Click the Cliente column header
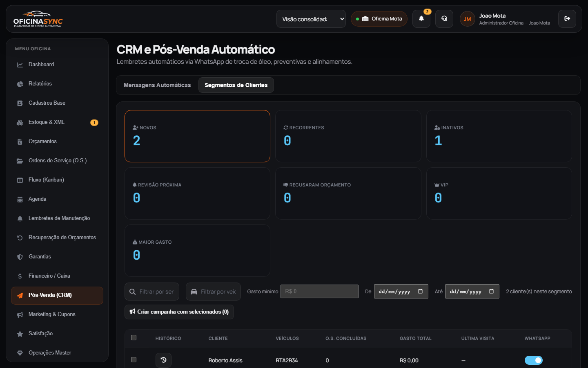The image size is (588, 368). 218,338
